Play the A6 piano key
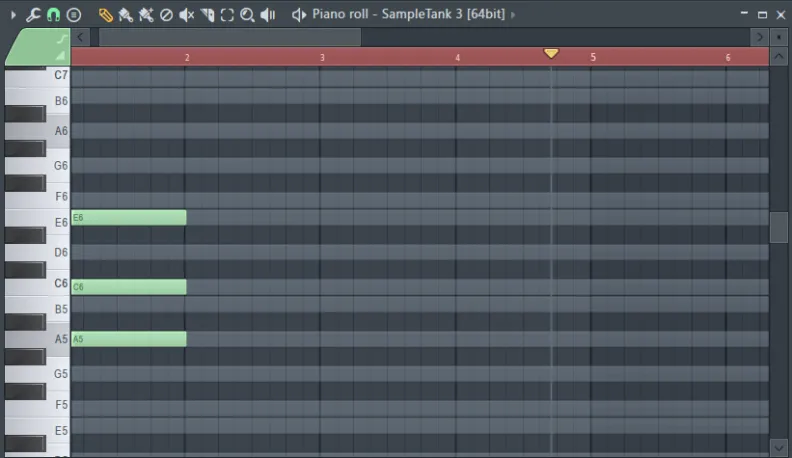The width and height of the screenshot is (792, 458). (x=58, y=131)
